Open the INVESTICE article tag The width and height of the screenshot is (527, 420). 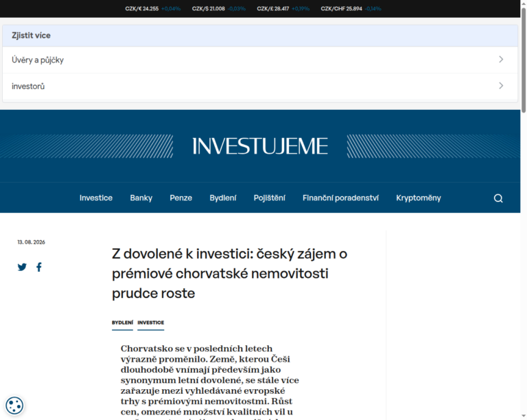pyautogui.click(x=150, y=323)
